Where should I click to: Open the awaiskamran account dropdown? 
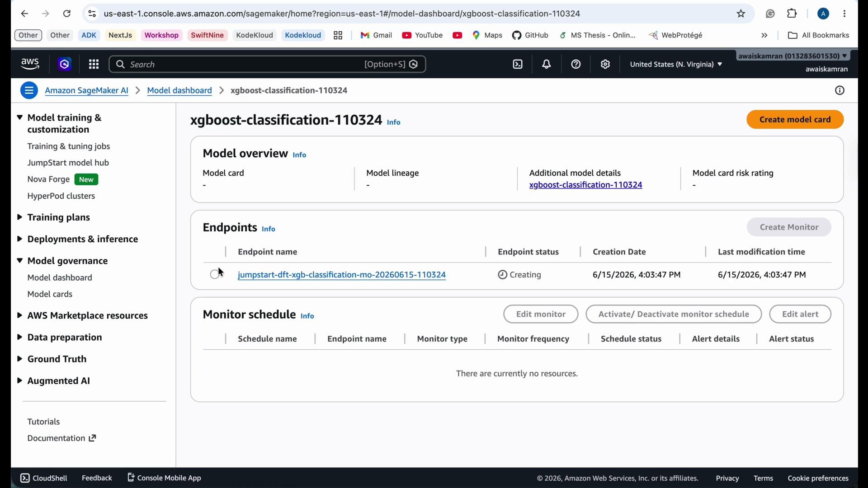(x=793, y=56)
